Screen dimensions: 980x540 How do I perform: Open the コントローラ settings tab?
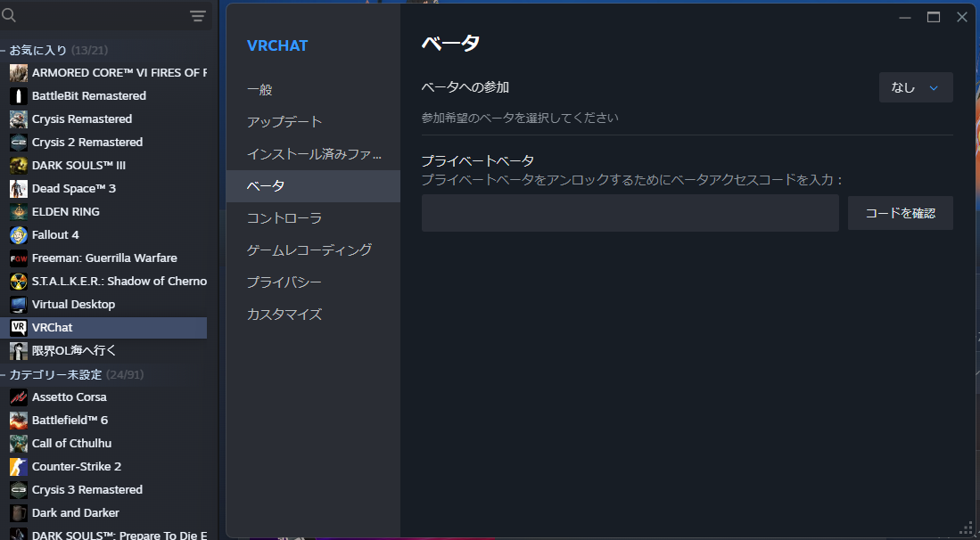pos(313,218)
